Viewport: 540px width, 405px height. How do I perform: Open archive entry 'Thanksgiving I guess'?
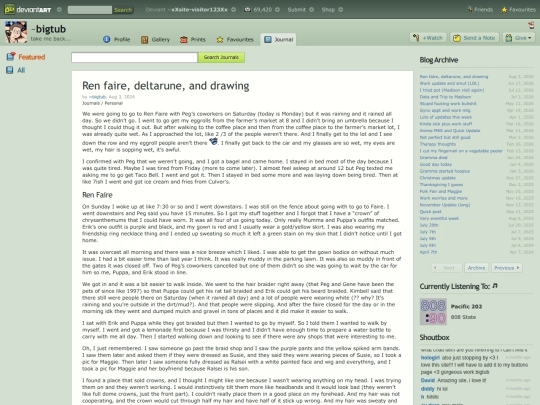click(441, 185)
